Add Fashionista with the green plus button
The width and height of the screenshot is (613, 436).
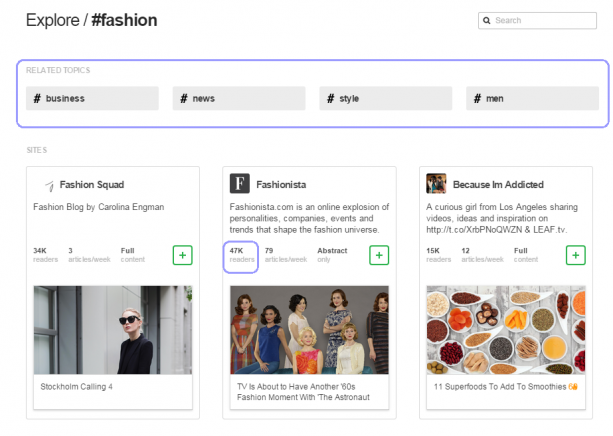click(379, 255)
